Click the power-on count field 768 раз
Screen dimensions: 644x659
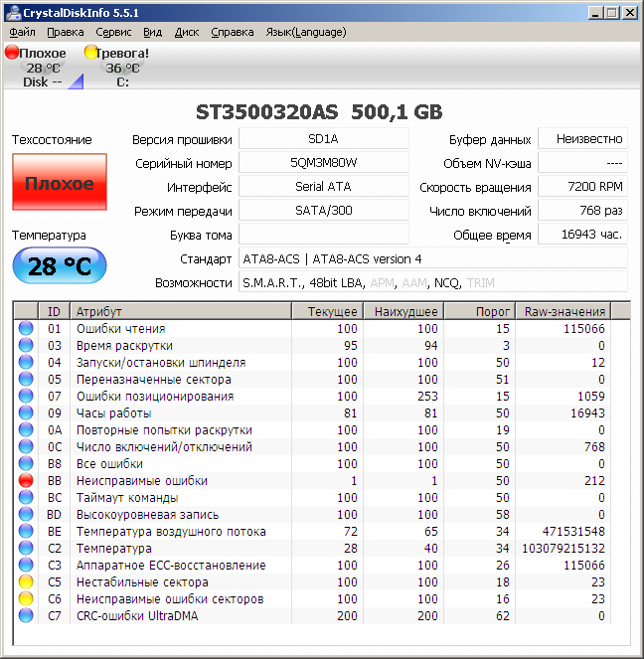click(x=582, y=211)
